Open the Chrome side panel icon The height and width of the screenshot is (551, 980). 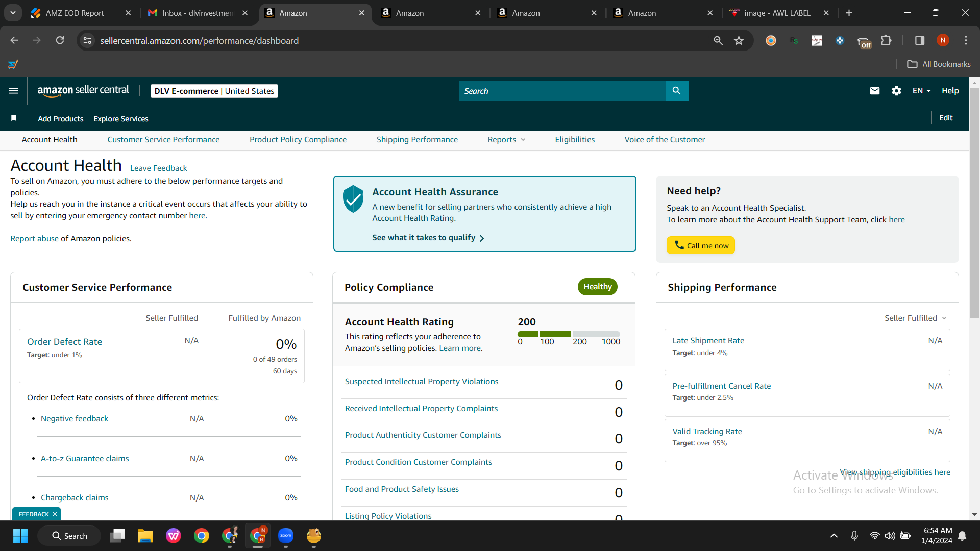point(920,40)
